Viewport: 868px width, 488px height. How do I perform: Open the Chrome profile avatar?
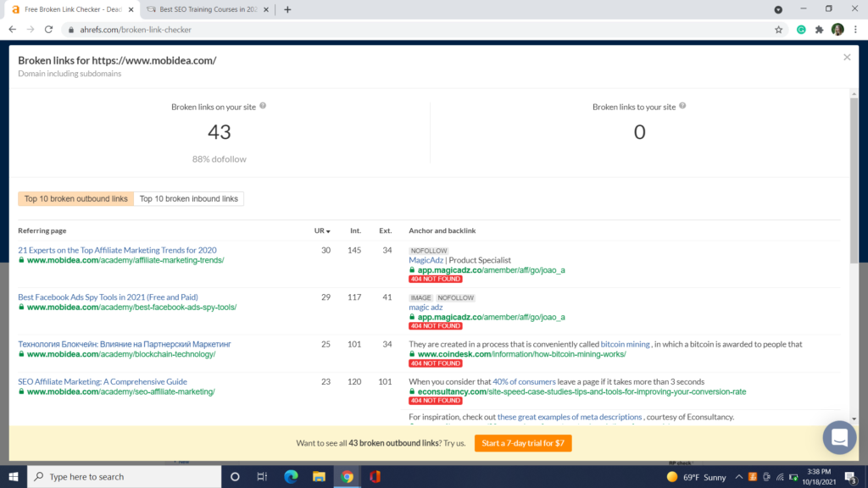(x=837, y=30)
